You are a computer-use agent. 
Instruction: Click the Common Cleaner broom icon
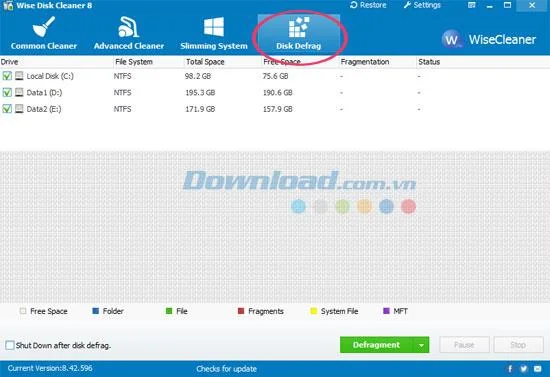(x=44, y=27)
